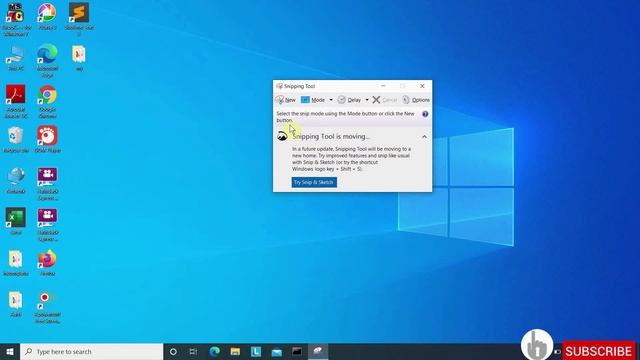
Task: Click the 'Type here to search' box
Action: [91, 351]
